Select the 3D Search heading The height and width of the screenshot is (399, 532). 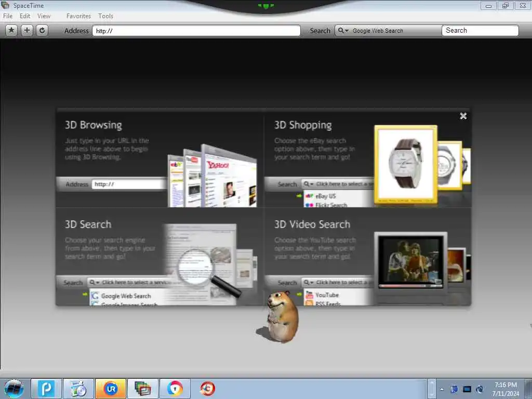(88, 224)
